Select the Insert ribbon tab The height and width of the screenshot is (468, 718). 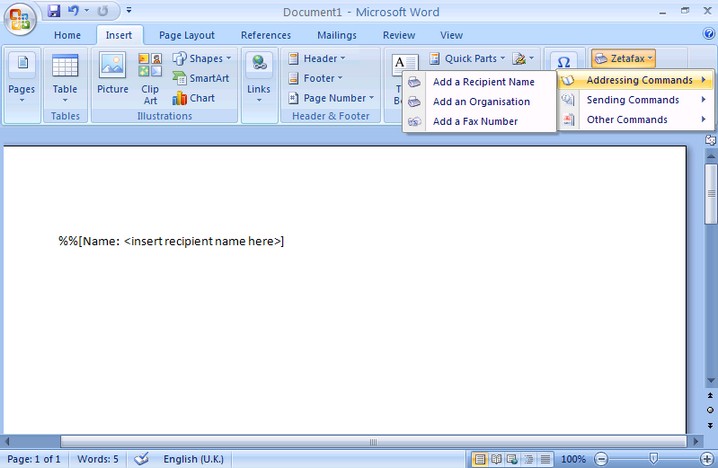[119, 35]
